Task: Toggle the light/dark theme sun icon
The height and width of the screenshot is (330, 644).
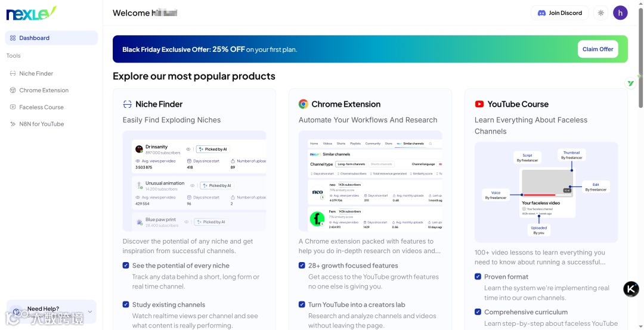Action: pyautogui.click(x=600, y=13)
